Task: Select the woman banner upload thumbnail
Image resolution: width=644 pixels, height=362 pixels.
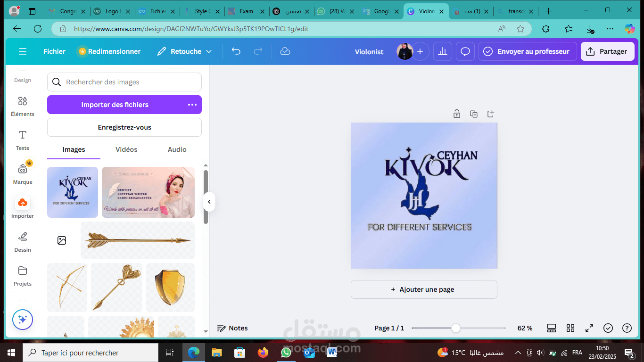Action: (148, 192)
